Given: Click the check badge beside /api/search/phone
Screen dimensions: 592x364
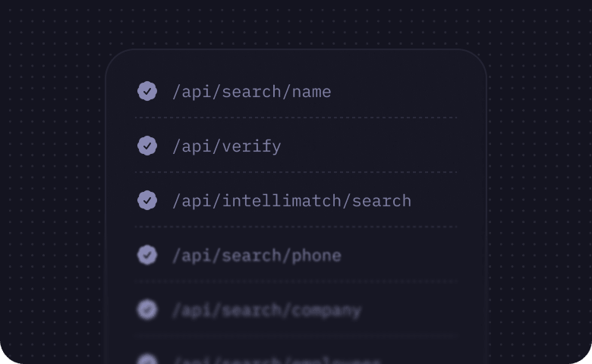Looking at the screenshot, I should point(147,255).
